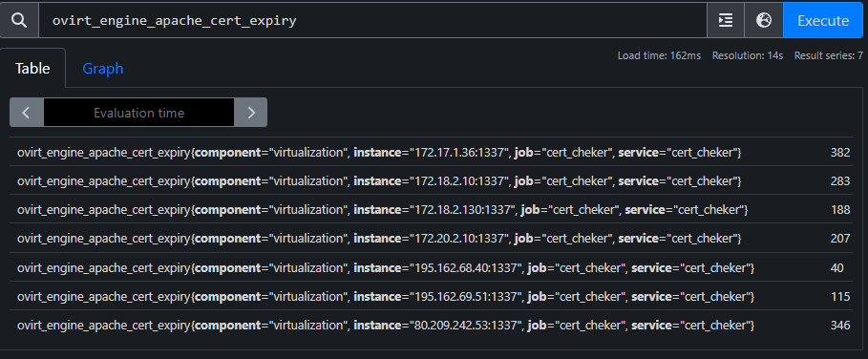
Task: Open the metrics explorer globe icon
Action: pyautogui.click(x=764, y=20)
